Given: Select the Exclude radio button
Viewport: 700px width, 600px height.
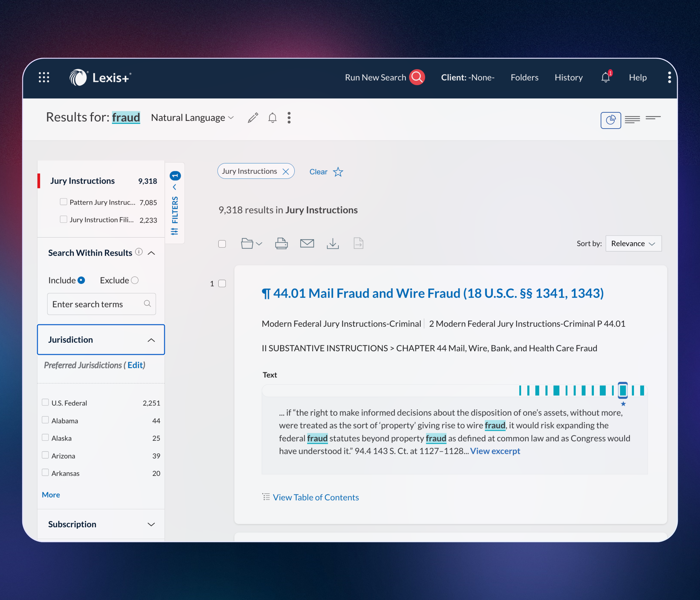Looking at the screenshot, I should 135,280.
